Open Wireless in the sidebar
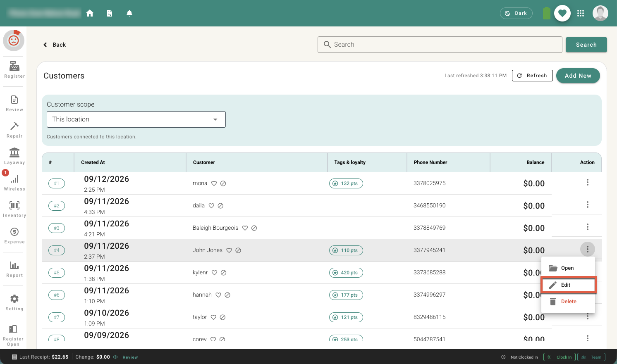The image size is (617, 364). pyautogui.click(x=14, y=183)
